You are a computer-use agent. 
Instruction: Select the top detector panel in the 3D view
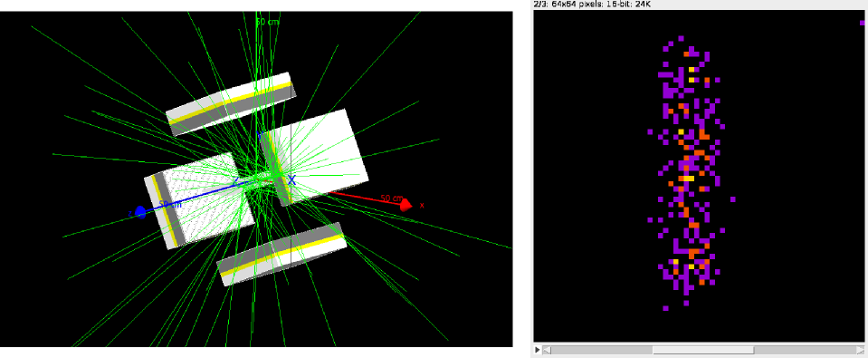(x=231, y=103)
